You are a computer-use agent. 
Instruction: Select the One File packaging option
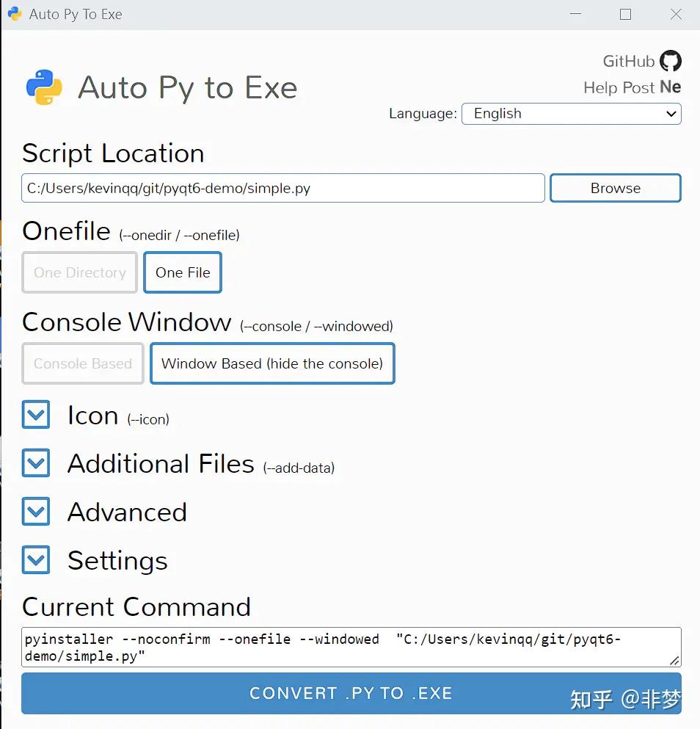pyautogui.click(x=182, y=272)
